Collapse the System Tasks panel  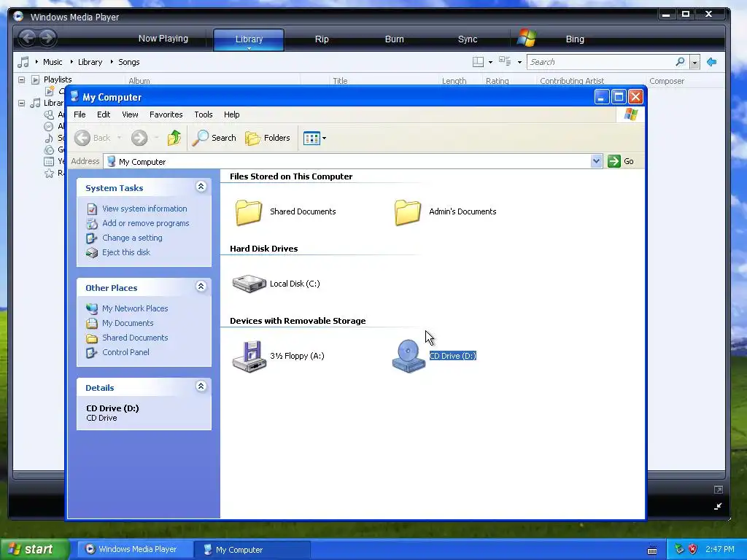click(201, 187)
